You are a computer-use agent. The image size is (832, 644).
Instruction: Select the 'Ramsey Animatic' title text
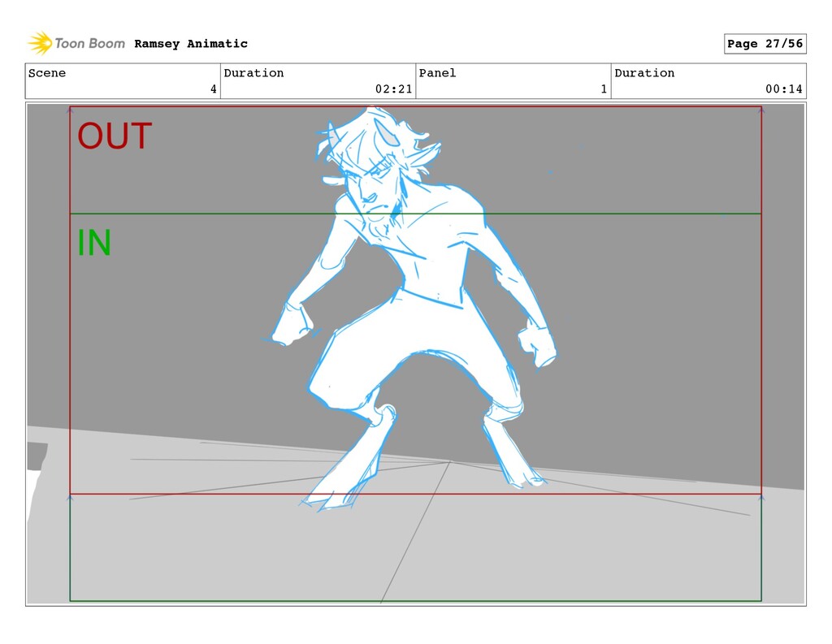(x=191, y=44)
